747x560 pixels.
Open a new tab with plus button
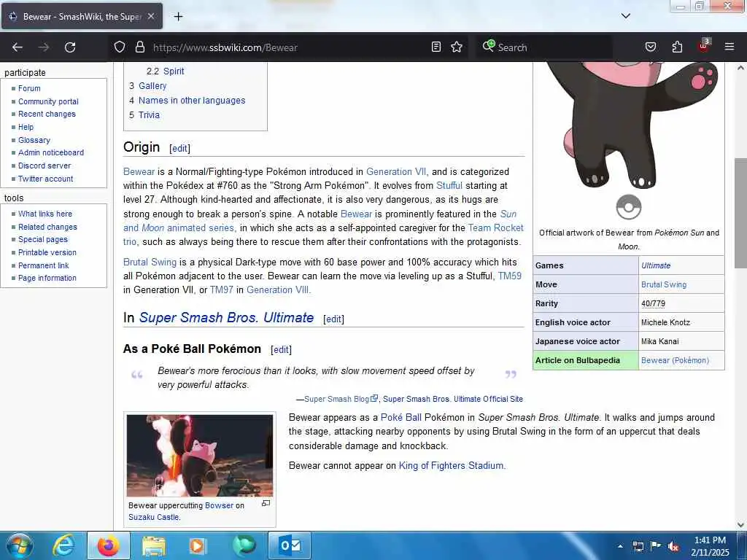(x=178, y=17)
